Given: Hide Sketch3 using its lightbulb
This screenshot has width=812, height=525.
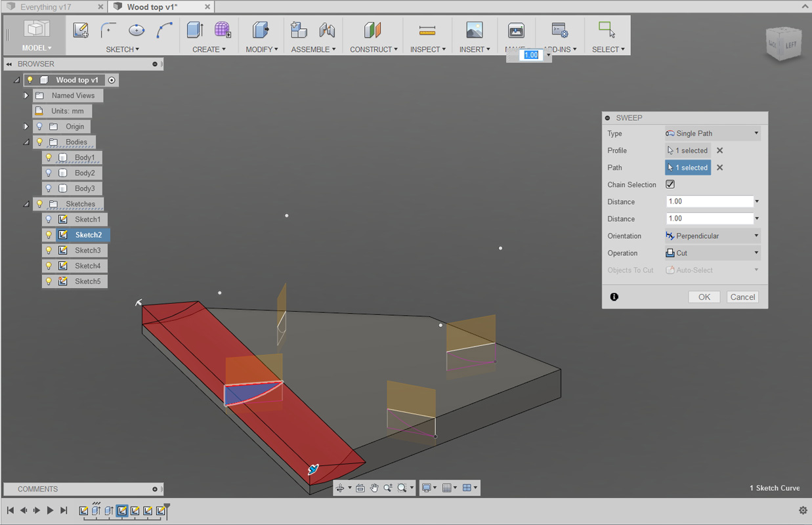Looking at the screenshot, I should click(x=49, y=250).
